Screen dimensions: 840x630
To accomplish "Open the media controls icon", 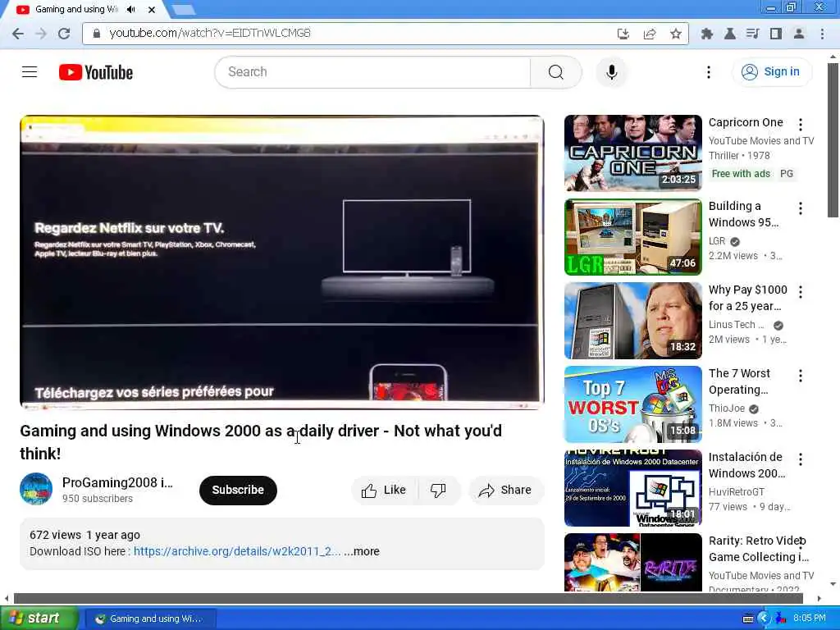I will tap(752, 34).
